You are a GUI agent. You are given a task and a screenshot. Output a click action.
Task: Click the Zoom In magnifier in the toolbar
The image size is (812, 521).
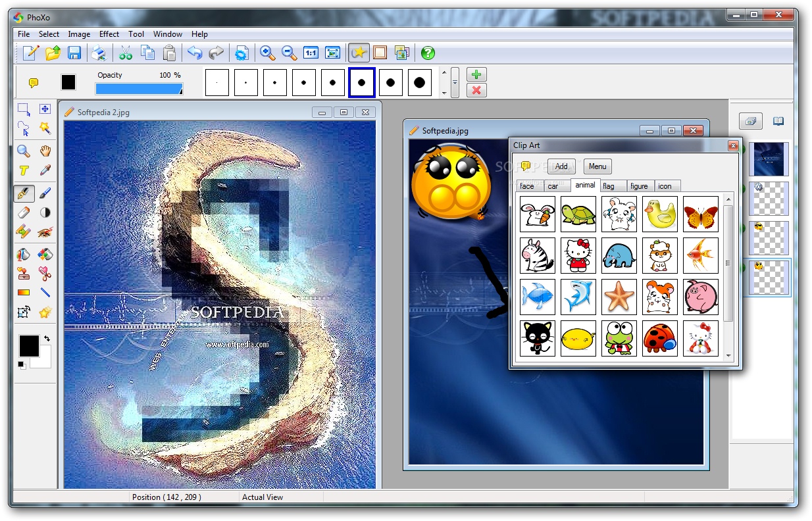(267, 53)
